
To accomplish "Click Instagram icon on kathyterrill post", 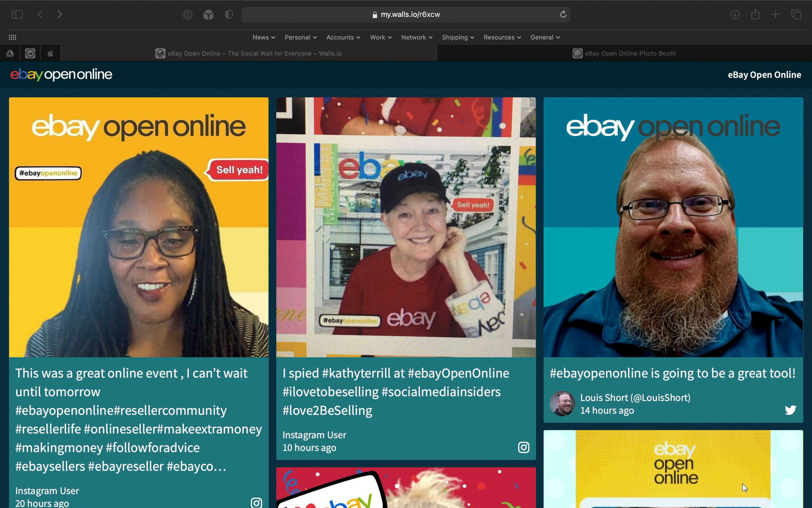I will pos(523,447).
